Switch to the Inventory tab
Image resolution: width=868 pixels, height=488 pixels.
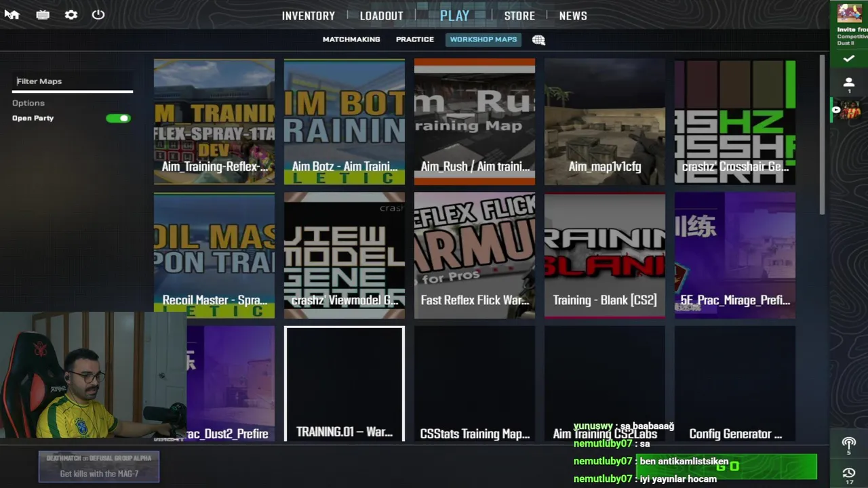coord(309,16)
